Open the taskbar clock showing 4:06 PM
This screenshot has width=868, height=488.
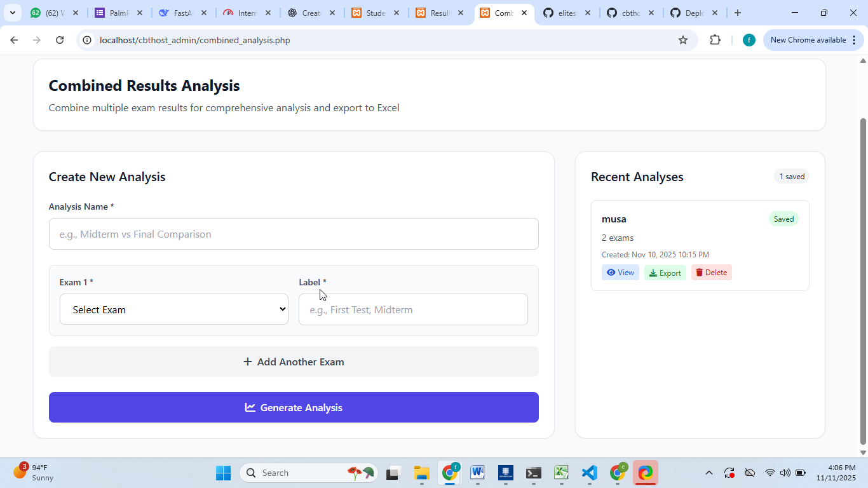[836, 473]
